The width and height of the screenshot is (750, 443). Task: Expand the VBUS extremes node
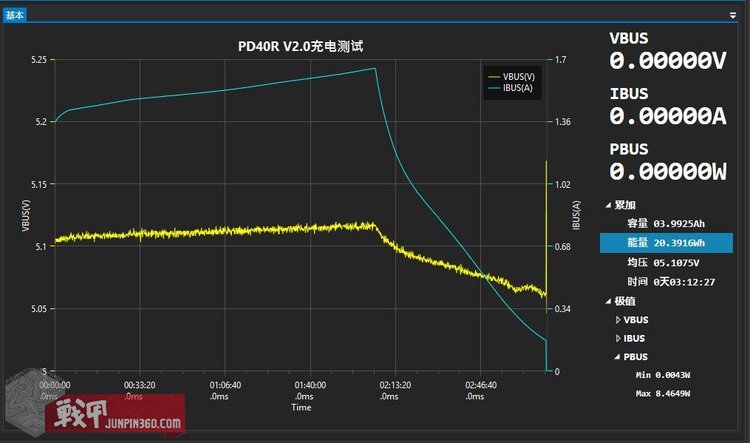pos(618,320)
